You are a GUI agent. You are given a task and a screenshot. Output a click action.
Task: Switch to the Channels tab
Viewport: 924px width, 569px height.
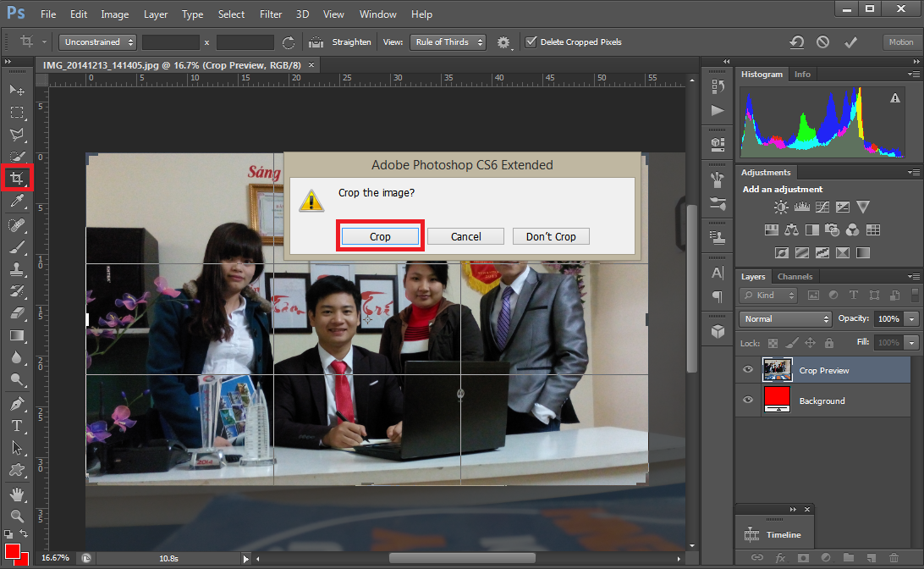795,277
